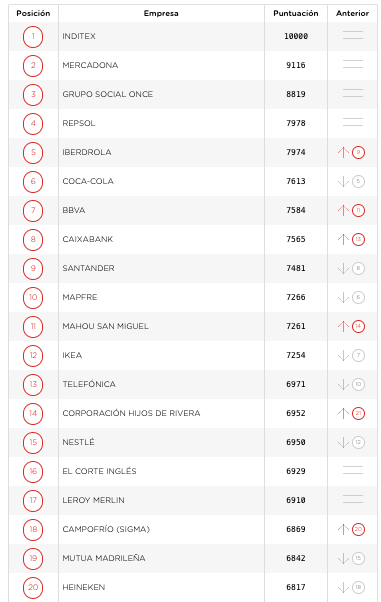Click the position 20 circle badge
The width and height of the screenshot is (381, 602).
coord(33,587)
